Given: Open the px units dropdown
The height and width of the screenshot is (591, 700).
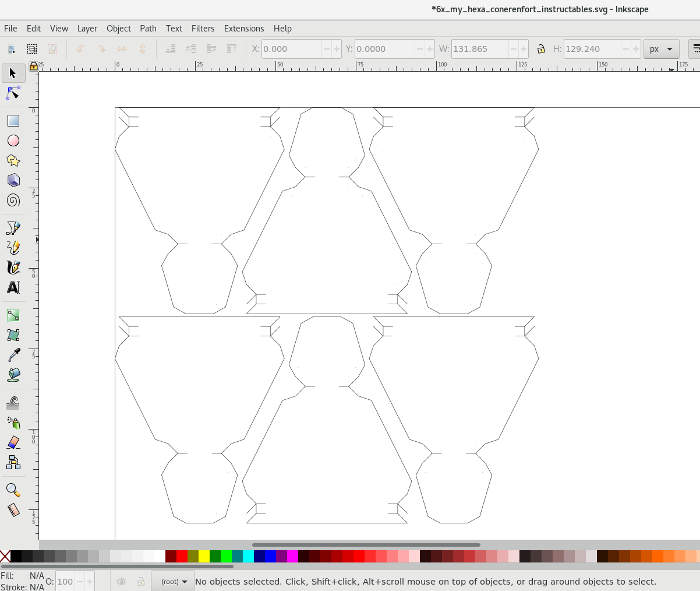Looking at the screenshot, I should [662, 49].
